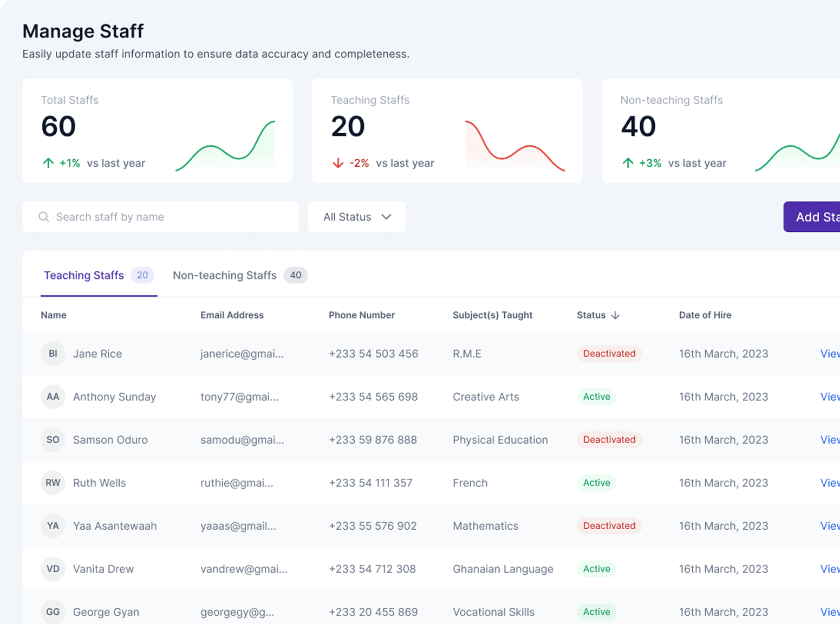Screen dimensions: 840x624
Task: Click Ruth Wells' RW avatar
Action: (53, 483)
